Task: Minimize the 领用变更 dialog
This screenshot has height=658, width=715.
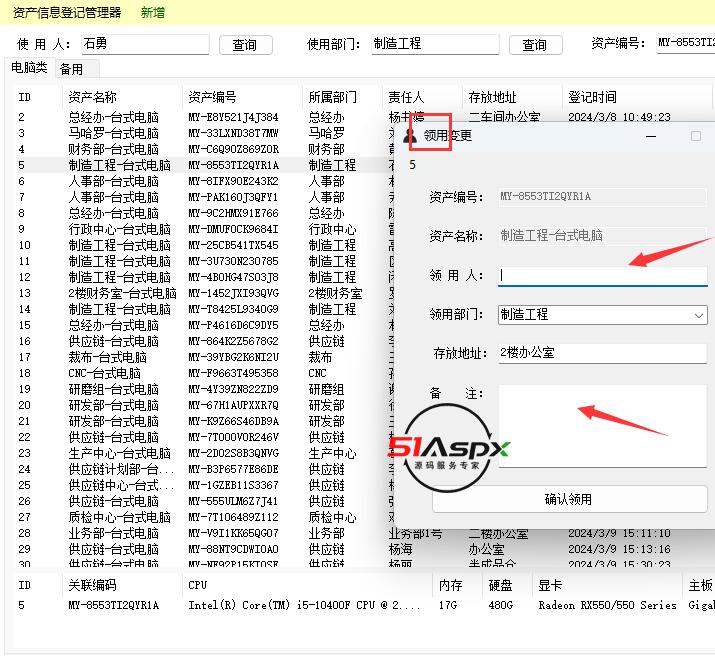Action: coord(651,136)
